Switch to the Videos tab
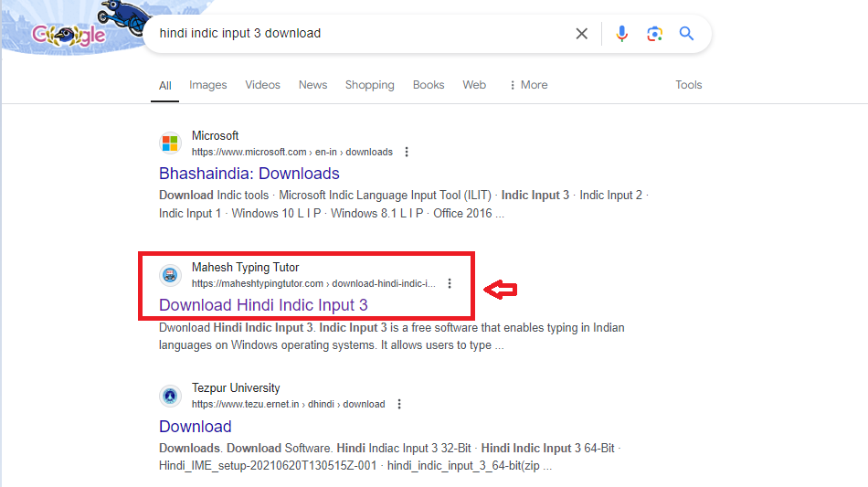Image resolution: width=868 pixels, height=487 pixels. pyautogui.click(x=262, y=85)
